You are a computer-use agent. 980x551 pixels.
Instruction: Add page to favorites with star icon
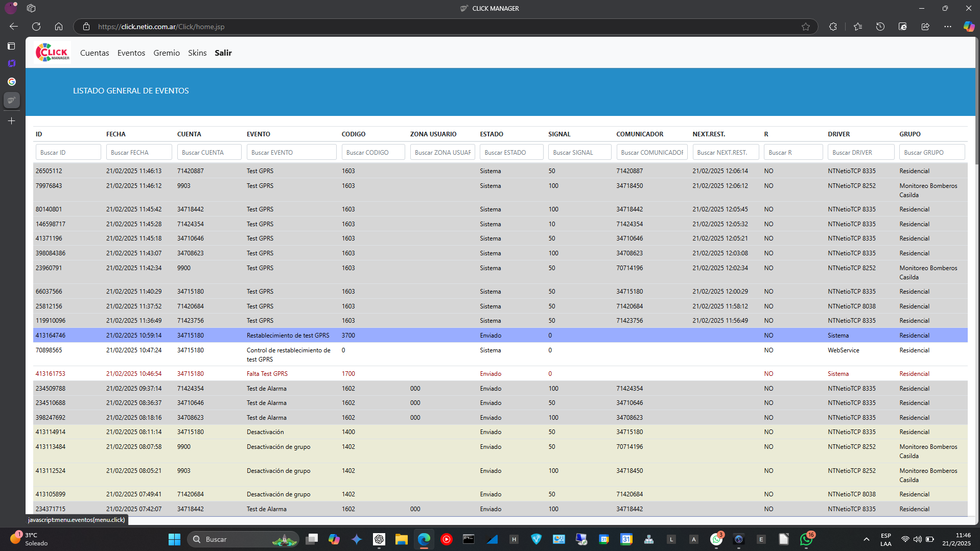806,27
